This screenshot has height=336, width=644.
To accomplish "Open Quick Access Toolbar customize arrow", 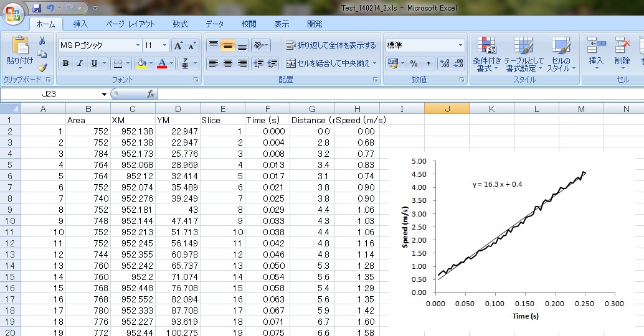I will pos(95,8).
